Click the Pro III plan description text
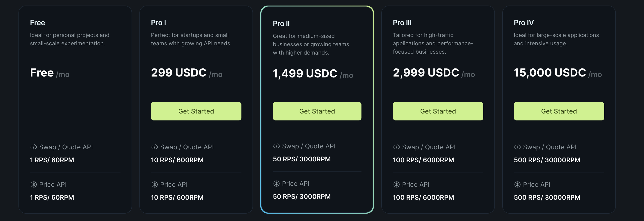Image resolution: width=644 pixels, height=221 pixels. point(433,43)
